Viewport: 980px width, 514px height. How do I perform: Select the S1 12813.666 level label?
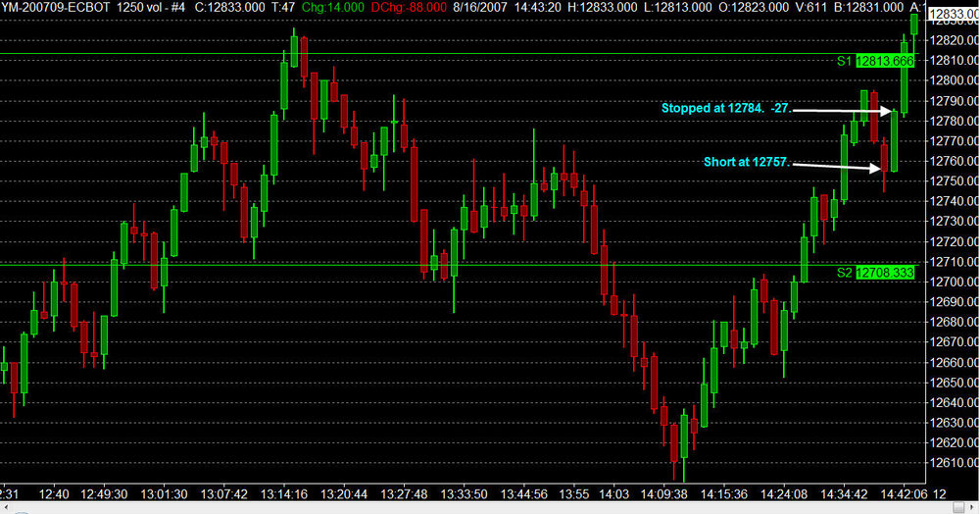click(875, 61)
